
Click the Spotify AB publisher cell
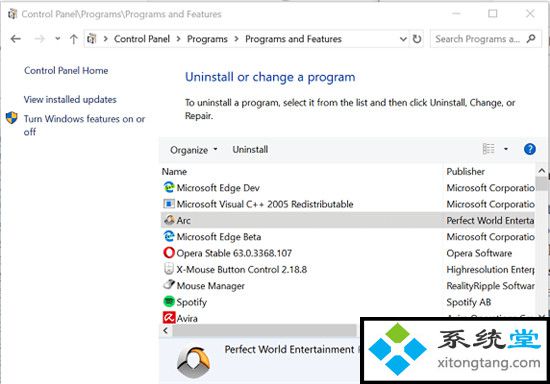coord(469,302)
